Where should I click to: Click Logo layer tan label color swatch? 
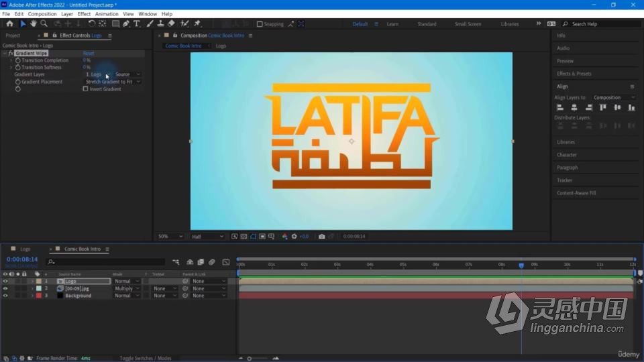pos(39,281)
